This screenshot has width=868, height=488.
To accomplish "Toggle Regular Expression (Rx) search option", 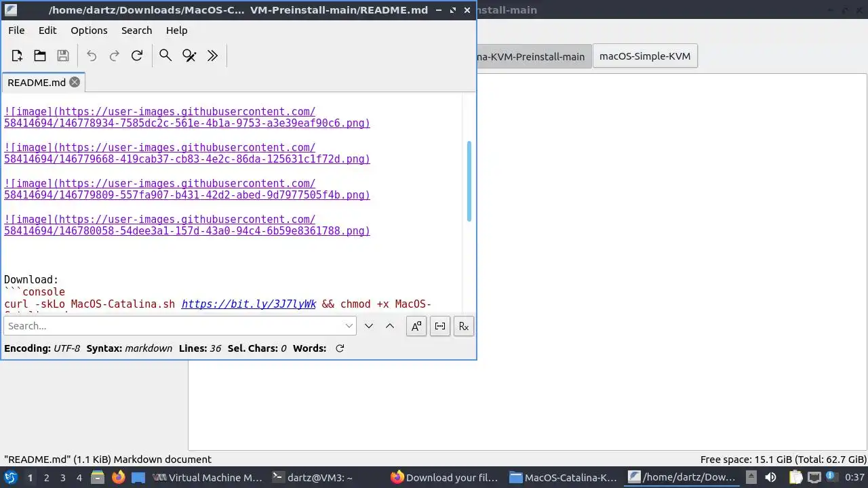I will pyautogui.click(x=464, y=326).
